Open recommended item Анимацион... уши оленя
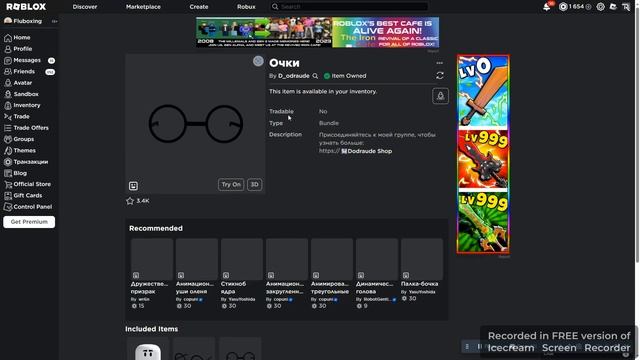The image size is (640, 360). point(197,273)
